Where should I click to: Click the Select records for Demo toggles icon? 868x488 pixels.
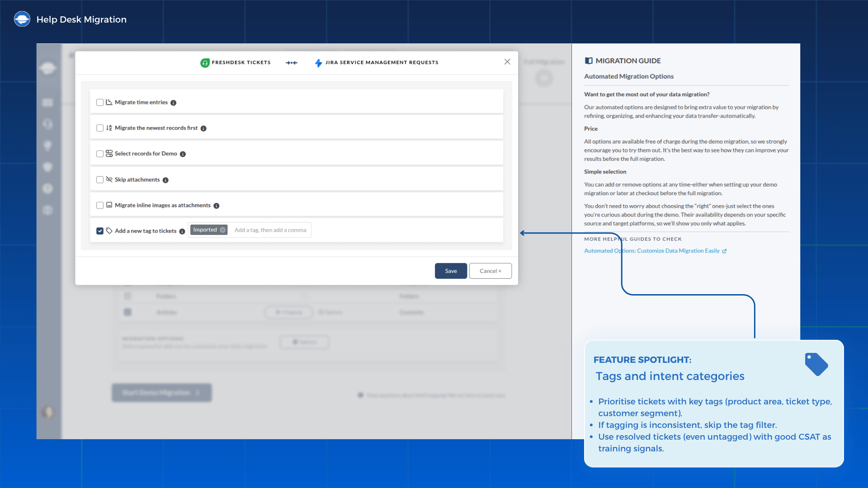tap(109, 154)
